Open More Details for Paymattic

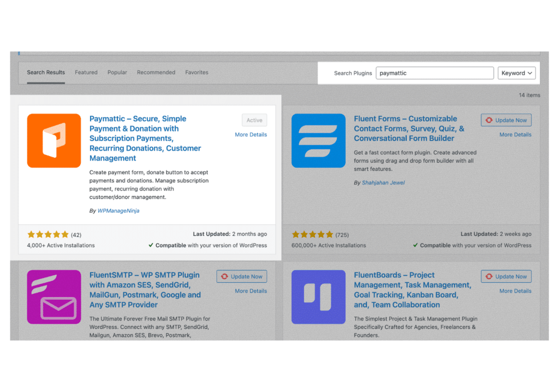[251, 135]
